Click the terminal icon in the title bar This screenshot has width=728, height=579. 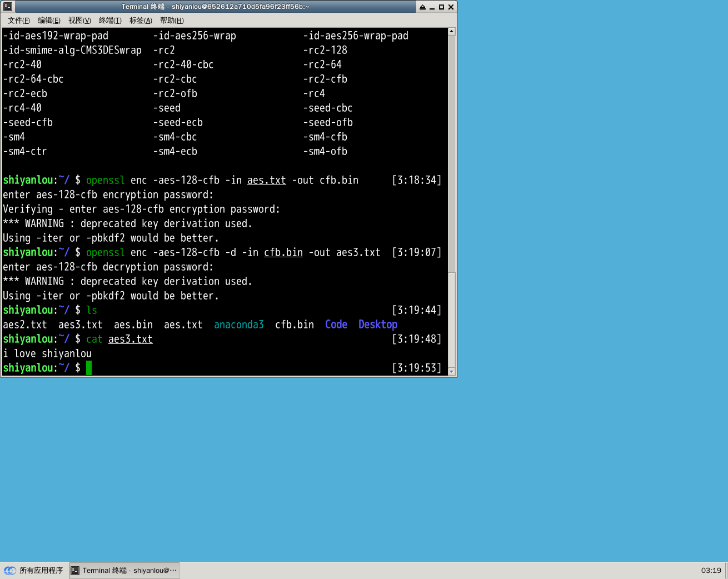[x=8, y=7]
